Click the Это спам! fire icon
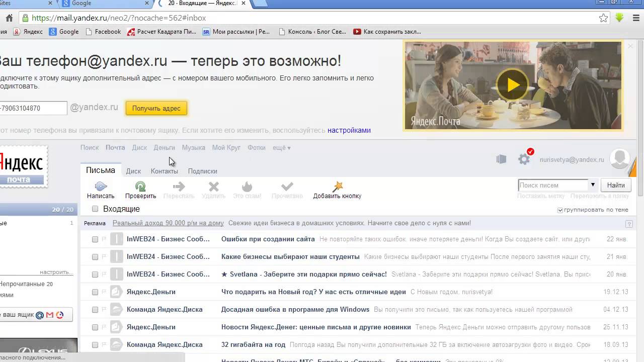Image resolution: width=644 pixels, height=362 pixels. coord(247,186)
